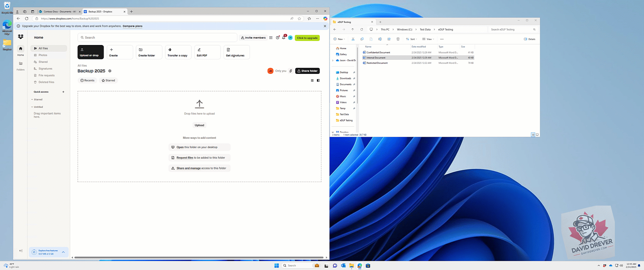Open Backup 2025 folder settings gear
This screenshot has height=270, width=644.
[x=110, y=71]
